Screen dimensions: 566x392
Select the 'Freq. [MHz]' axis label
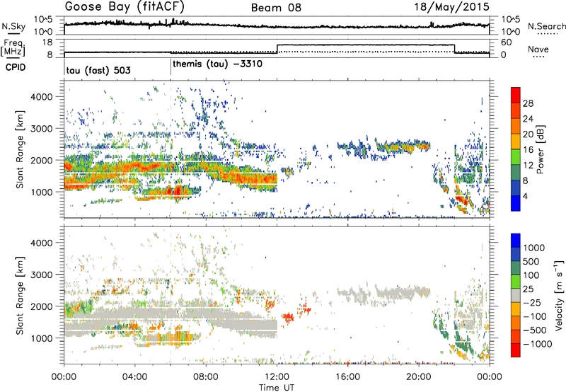click(x=13, y=47)
